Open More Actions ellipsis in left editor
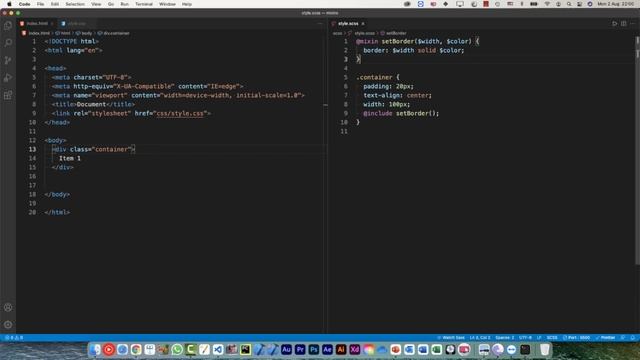The height and width of the screenshot is (360, 640). click(320, 24)
